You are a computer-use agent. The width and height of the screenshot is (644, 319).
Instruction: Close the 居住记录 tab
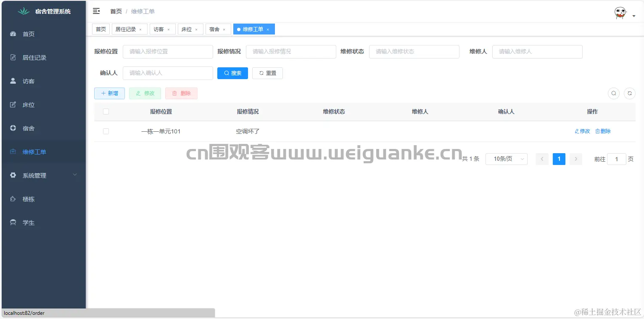[x=140, y=29]
